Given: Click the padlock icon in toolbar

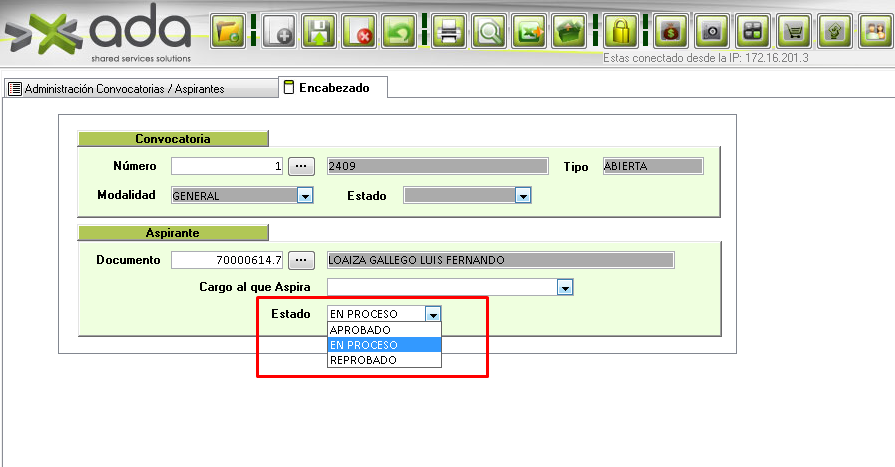Looking at the screenshot, I should pos(621,31).
